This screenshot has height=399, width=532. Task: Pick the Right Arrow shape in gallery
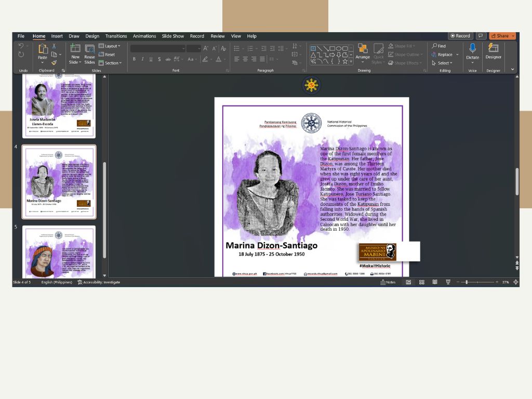tap(332, 55)
